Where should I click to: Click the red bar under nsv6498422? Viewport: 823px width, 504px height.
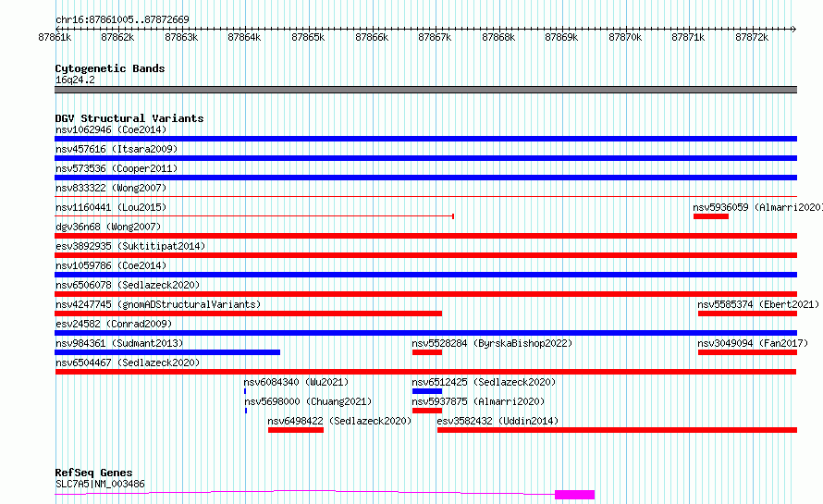(296, 430)
